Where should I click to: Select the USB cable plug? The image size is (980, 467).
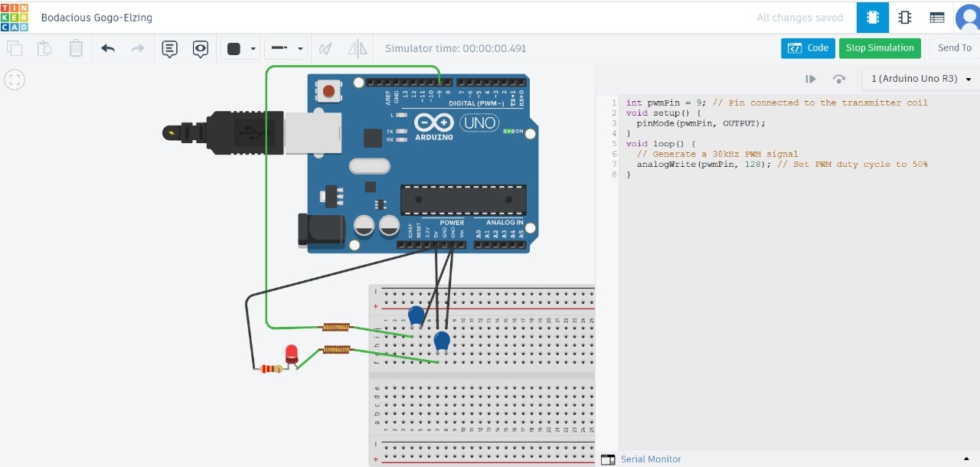[245, 132]
